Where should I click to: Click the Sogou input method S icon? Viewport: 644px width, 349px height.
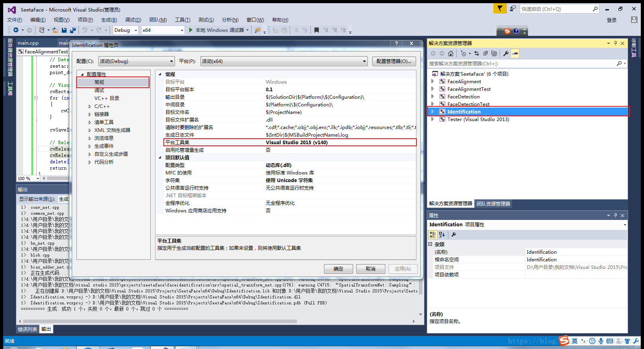pyautogui.click(x=507, y=31)
